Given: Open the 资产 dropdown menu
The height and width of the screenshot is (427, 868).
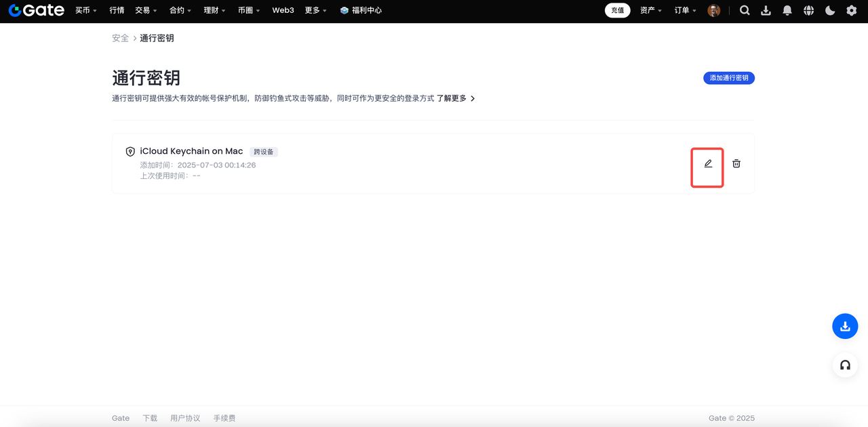Looking at the screenshot, I should [x=648, y=10].
